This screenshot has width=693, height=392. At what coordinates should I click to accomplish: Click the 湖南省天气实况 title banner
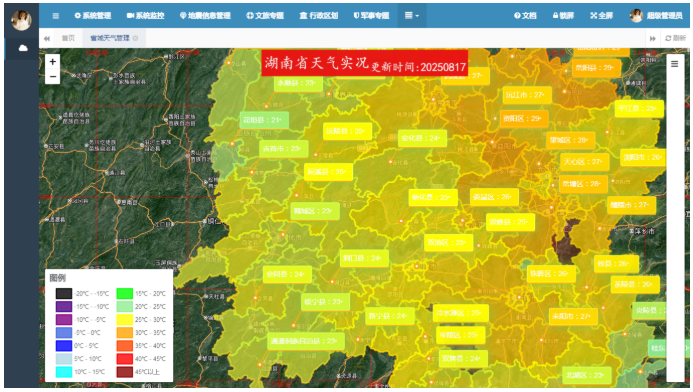[365, 64]
